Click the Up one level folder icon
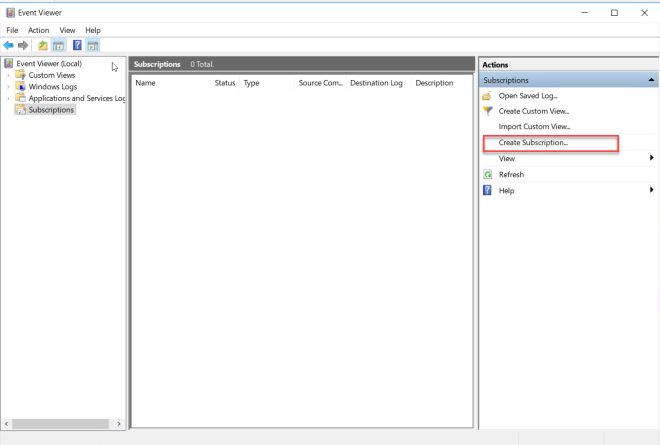The width and height of the screenshot is (660, 445). 43,45
